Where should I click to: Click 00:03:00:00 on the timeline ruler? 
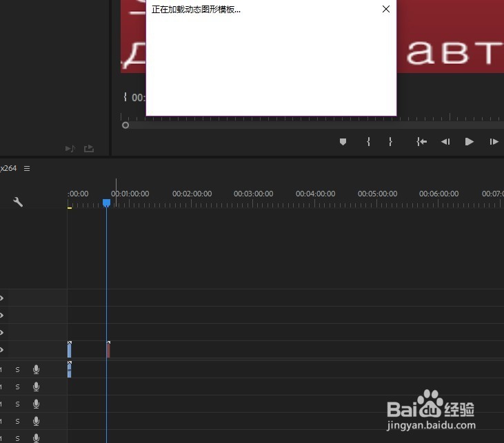point(253,194)
